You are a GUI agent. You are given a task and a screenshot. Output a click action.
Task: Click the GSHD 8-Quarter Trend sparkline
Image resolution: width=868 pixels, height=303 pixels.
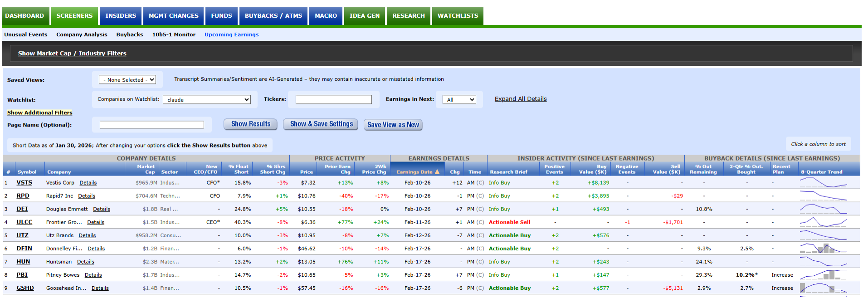pyautogui.click(x=823, y=288)
